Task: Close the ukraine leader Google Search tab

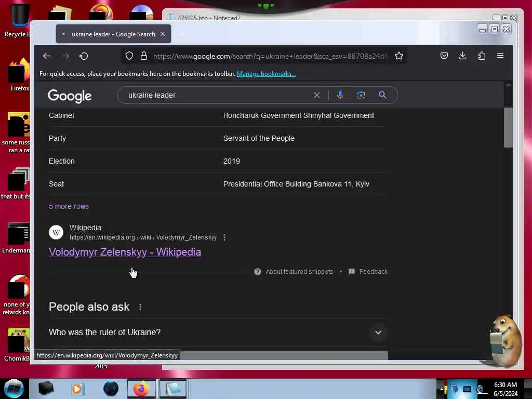Action: 163,34
